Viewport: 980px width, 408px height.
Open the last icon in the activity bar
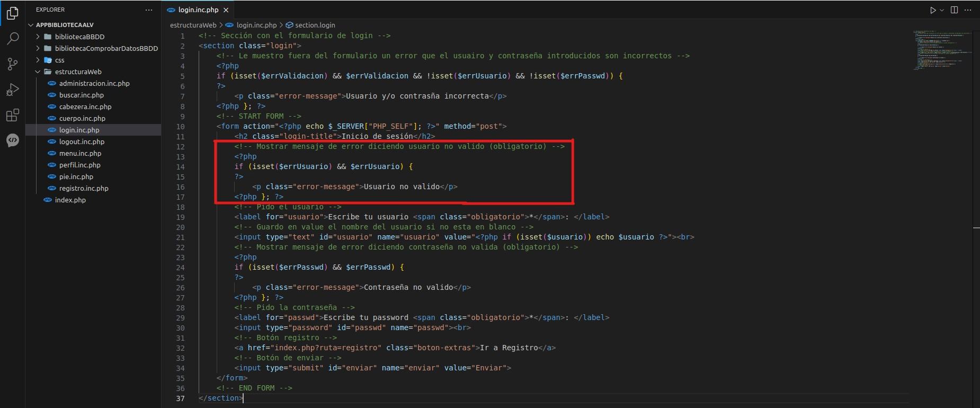(x=12, y=140)
